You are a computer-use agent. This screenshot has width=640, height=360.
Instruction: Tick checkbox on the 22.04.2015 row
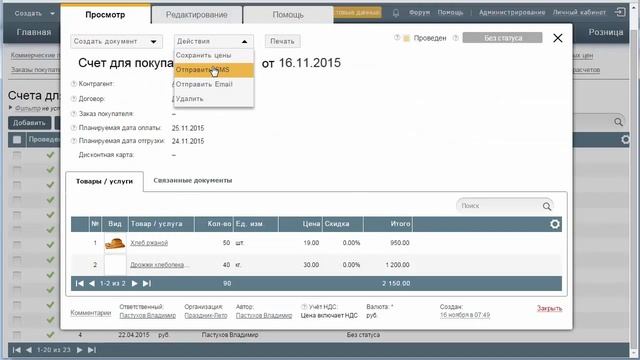(17, 335)
